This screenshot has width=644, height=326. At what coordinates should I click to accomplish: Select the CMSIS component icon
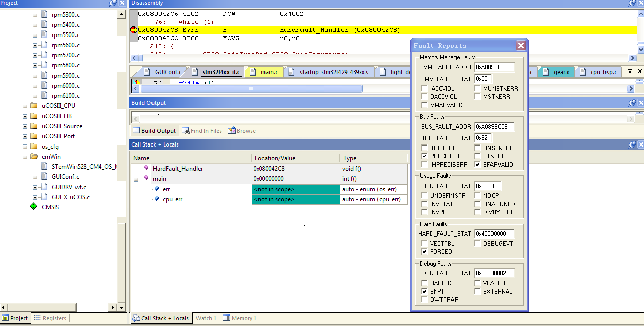click(x=33, y=207)
